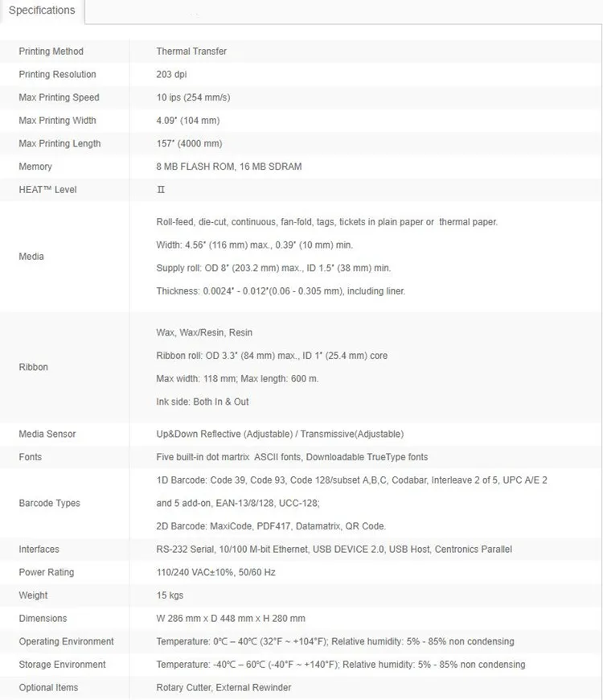Click the 2D Barcode list line
The height and width of the screenshot is (700, 603).
click(x=271, y=526)
